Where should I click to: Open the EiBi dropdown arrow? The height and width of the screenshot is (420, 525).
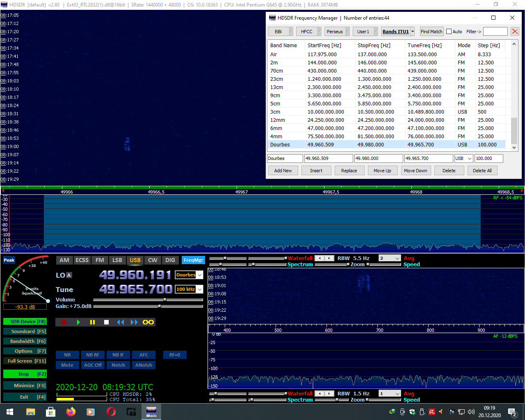click(x=291, y=32)
